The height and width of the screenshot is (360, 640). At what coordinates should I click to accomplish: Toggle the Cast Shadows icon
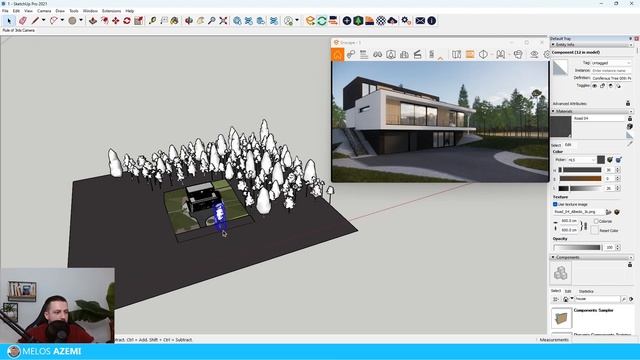point(618,86)
